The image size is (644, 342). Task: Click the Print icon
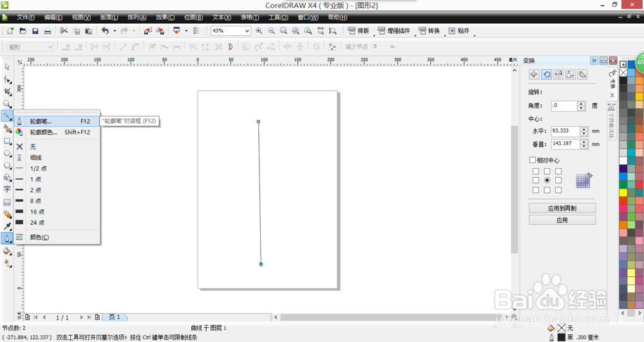47,31
